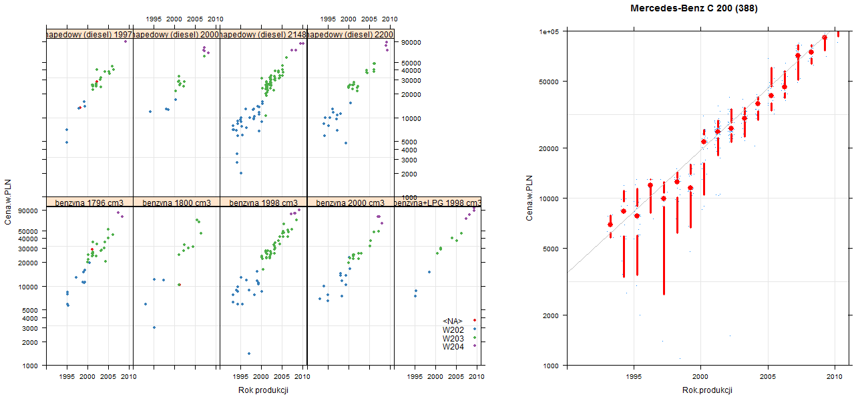Select the '(diesel) 2148' panel strip header
The width and height of the screenshot is (868, 401).
tap(263, 34)
